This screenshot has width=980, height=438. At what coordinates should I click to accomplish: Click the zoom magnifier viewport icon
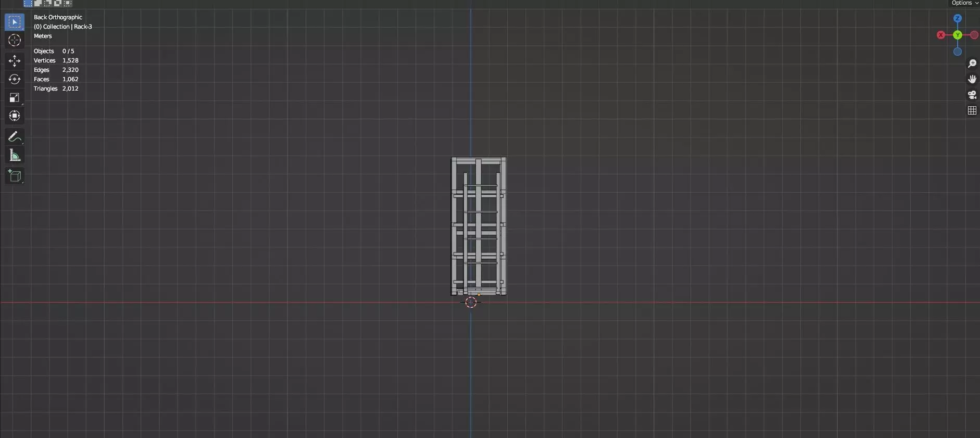pos(972,64)
